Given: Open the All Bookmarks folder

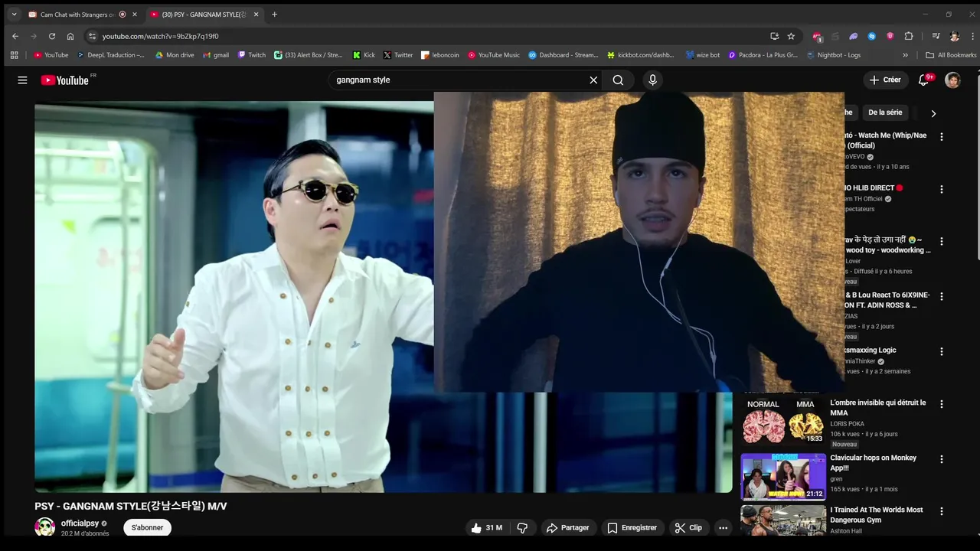Looking at the screenshot, I should (951, 55).
